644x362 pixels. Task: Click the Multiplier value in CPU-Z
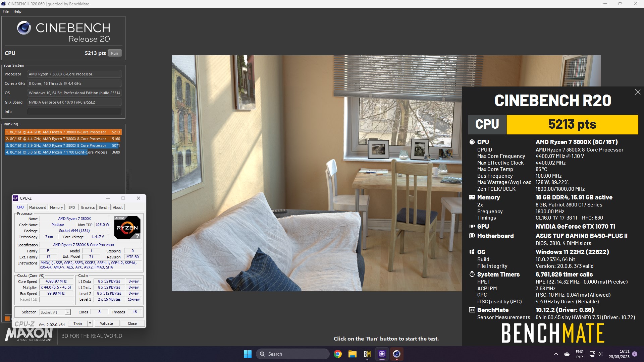tap(56, 288)
